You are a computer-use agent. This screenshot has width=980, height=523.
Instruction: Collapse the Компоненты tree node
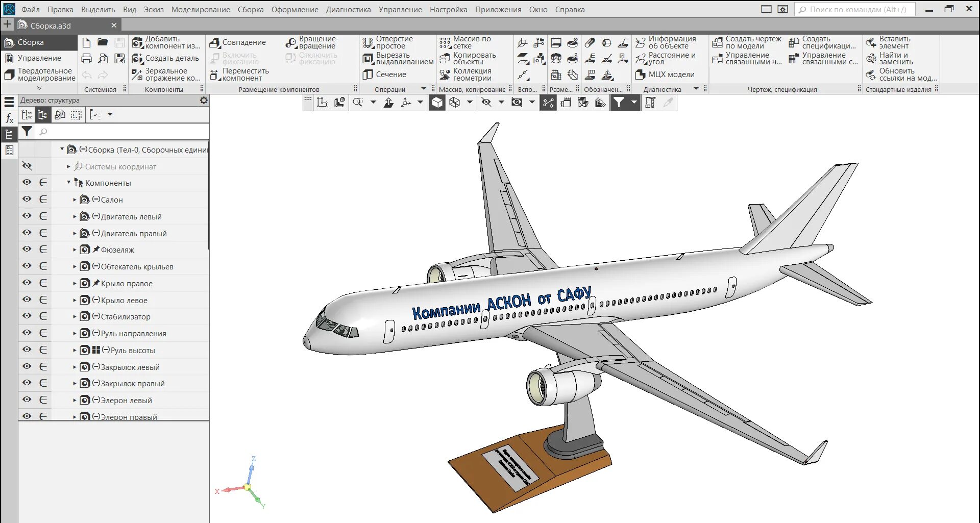tap(68, 182)
